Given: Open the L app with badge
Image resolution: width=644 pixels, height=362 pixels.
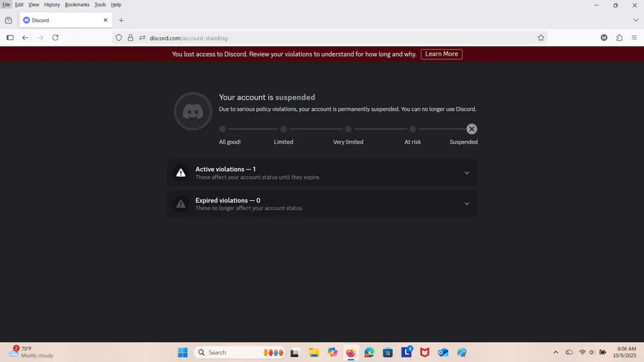Looking at the screenshot, I should tap(406, 353).
